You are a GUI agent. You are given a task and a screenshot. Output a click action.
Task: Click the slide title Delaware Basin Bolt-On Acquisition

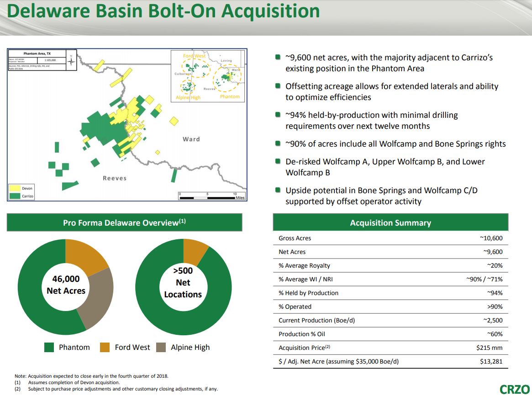point(163,11)
